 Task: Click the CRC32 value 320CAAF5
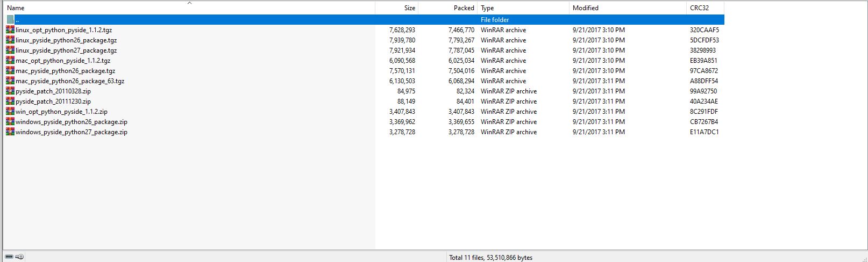tap(705, 30)
